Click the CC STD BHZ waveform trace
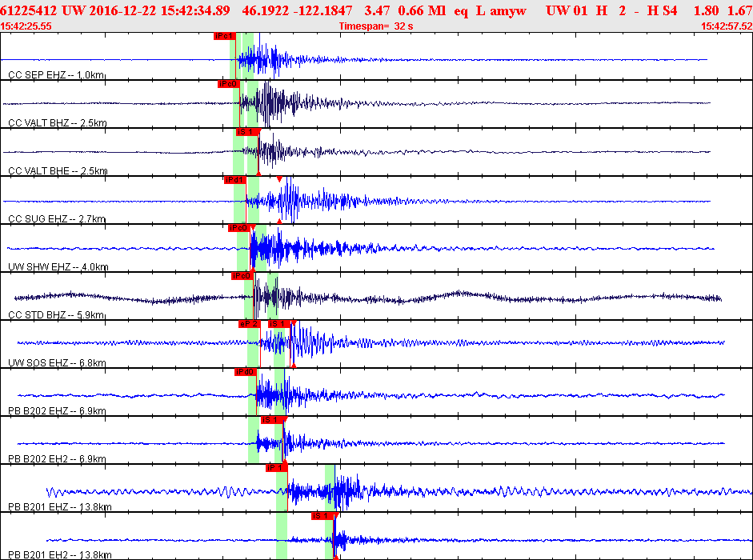This screenshot has height=560, width=753. 368,298
